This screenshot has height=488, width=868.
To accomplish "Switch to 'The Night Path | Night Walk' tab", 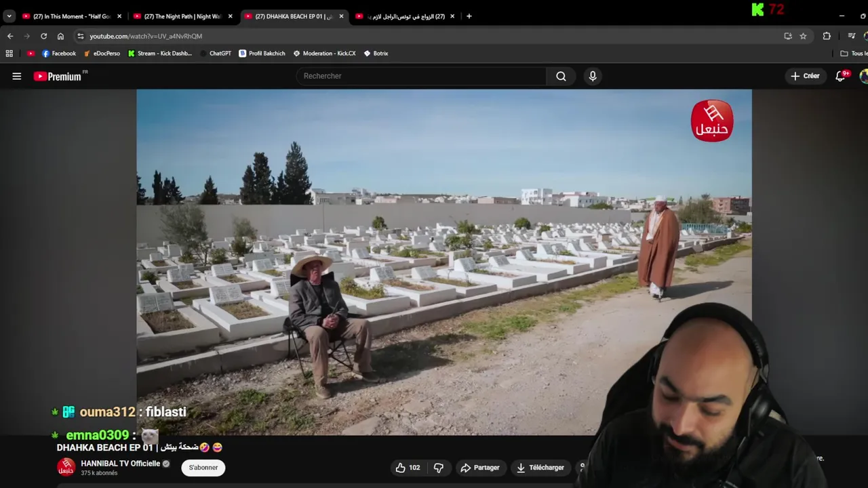I will point(182,16).
